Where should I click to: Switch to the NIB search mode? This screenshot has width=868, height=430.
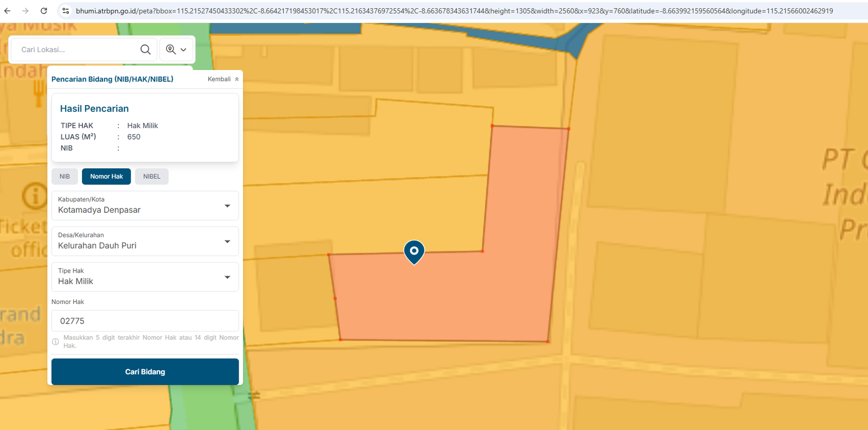pos(65,176)
